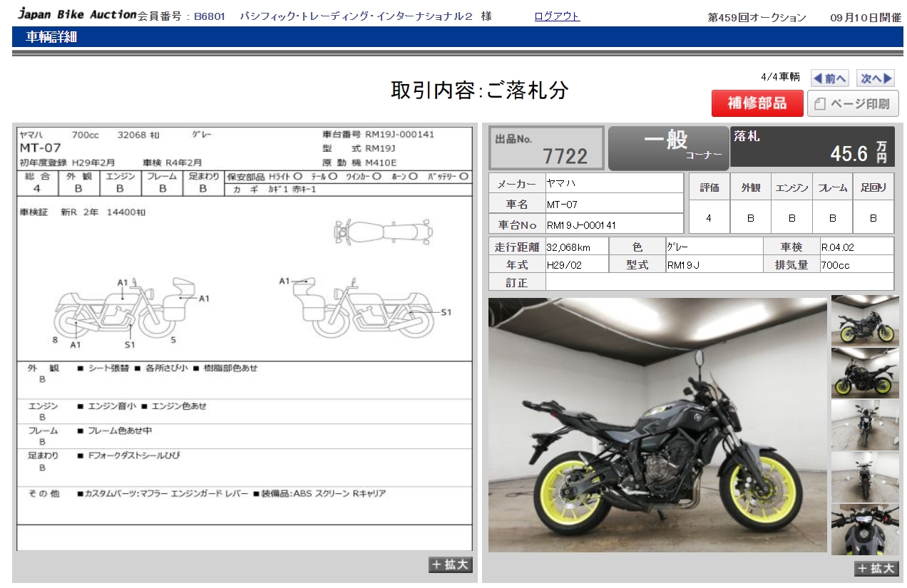Click the フレーム色あせ中 note
Viewport: 907px width, 588px height.
[114, 430]
